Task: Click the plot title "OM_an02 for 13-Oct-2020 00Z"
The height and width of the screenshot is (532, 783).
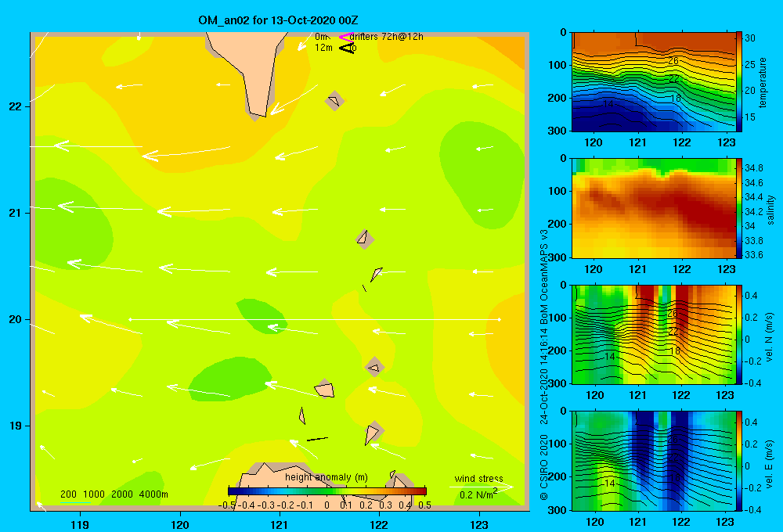Action: pos(278,20)
